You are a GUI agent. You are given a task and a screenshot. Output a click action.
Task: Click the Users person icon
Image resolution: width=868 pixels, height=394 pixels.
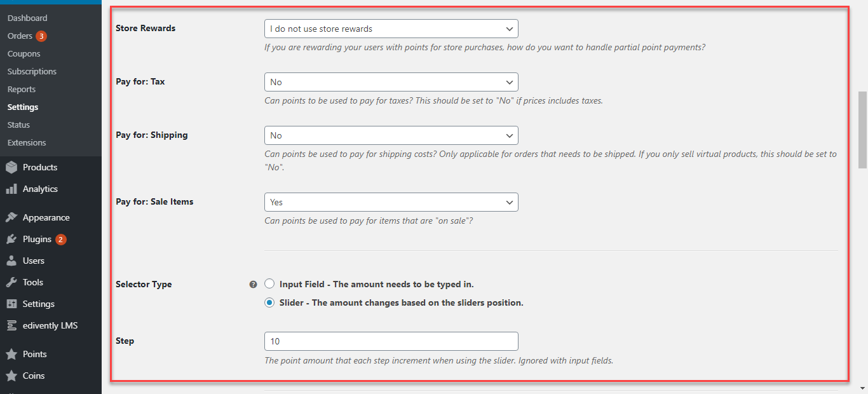pyautogui.click(x=11, y=261)
